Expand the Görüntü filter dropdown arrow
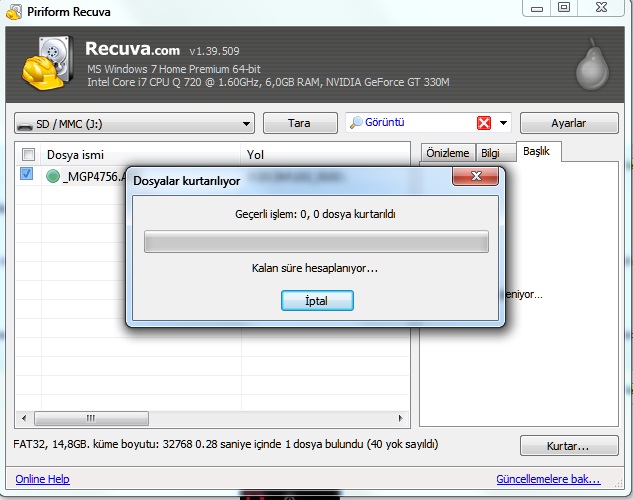The width and height of the screenshot is (633, 500). (503, 123)
